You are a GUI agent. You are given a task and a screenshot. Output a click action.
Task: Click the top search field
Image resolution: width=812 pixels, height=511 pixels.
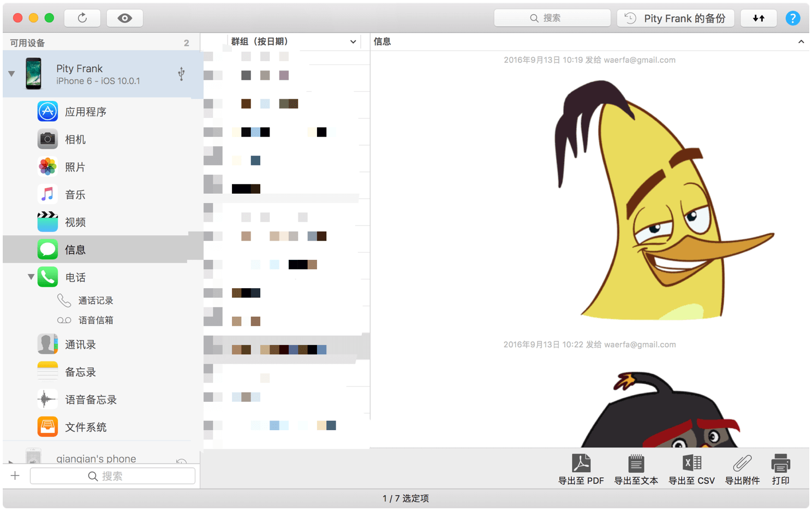(x=552, y=18)
